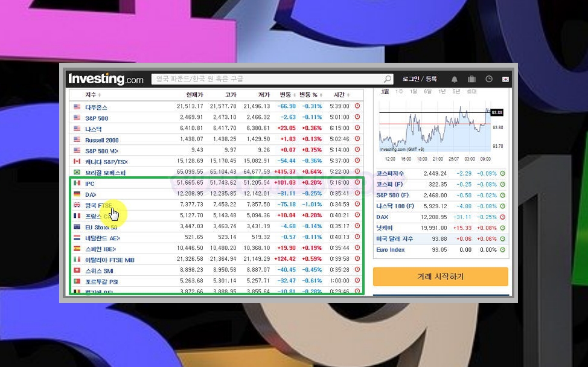Click the Mexico flag beside IPC
Image resolution: width=588 pixels, height=367 pixels.
click(x=77, y=183)
